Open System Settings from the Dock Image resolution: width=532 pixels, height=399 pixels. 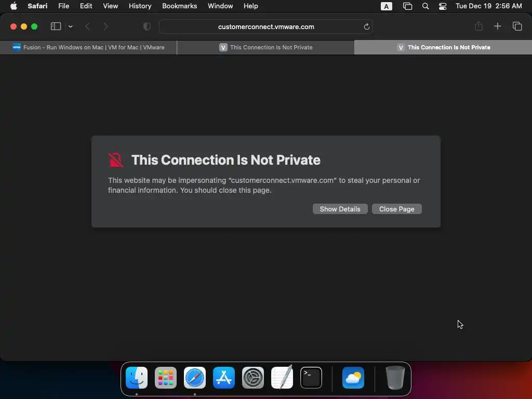click(253, 378)
